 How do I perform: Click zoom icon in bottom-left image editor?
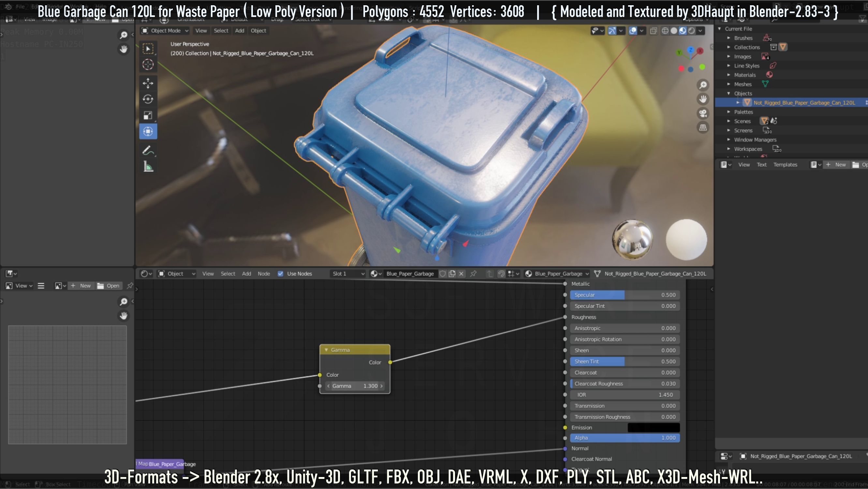124,301
